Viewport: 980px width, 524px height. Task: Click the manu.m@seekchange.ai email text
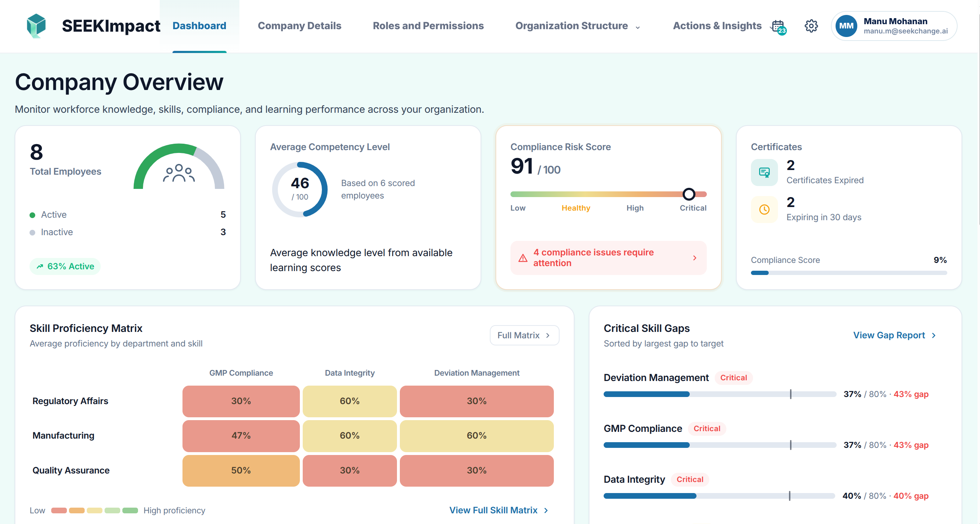pos(905,31)
